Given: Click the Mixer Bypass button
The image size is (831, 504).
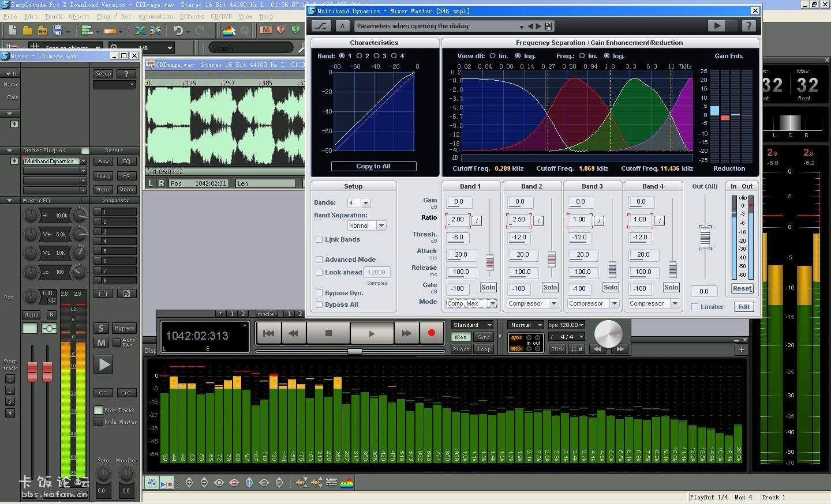Looking at the screenshot, I should tap(124, 328).
